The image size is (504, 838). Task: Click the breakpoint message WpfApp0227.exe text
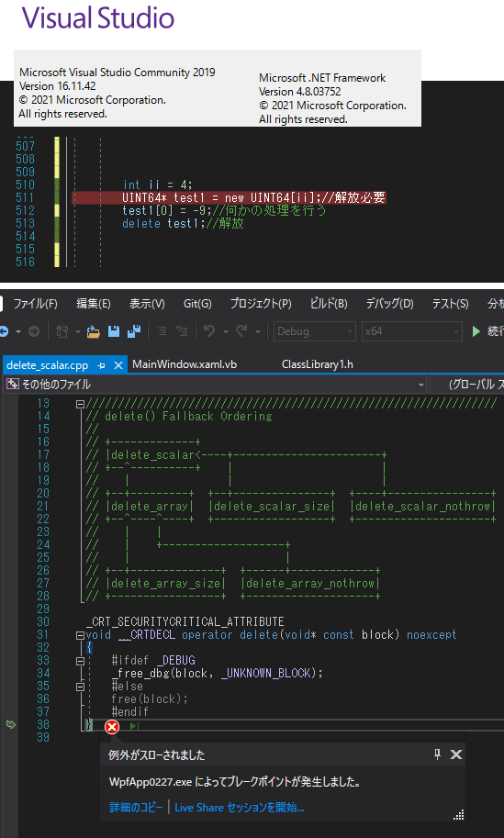pyautogui.click(x=234, y=782)
